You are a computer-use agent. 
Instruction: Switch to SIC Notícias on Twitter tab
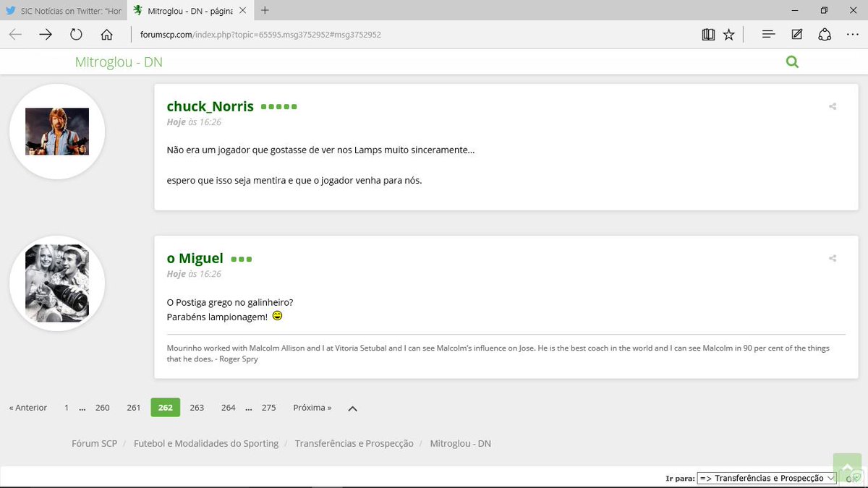click(x=64, y=11)
